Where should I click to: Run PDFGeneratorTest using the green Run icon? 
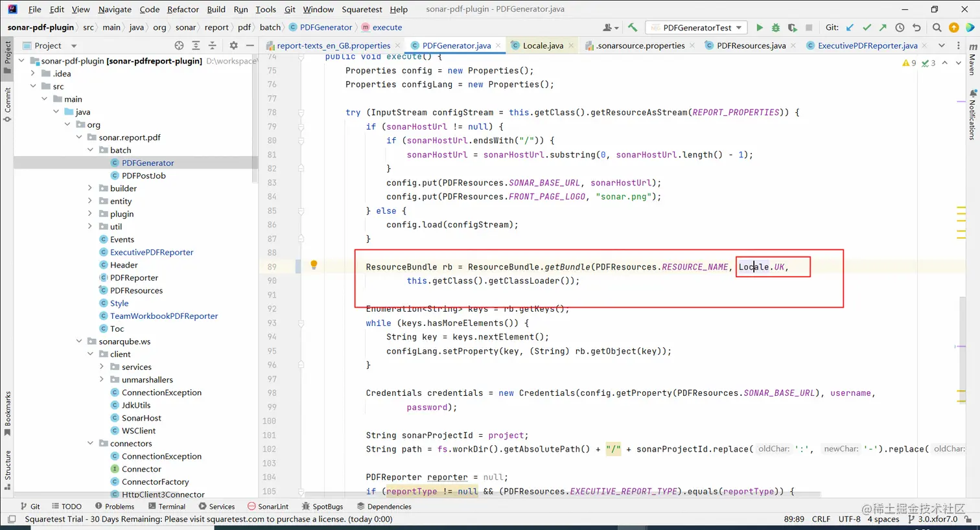(x=759, y=27)
